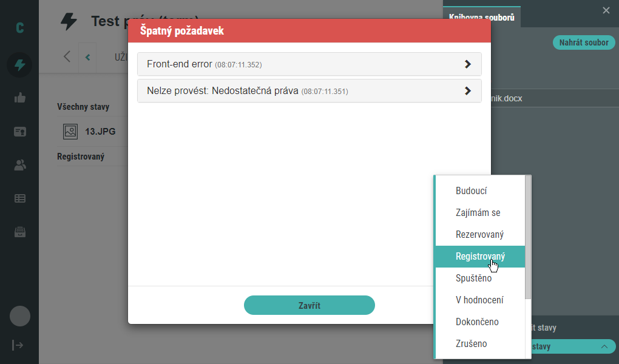Click the Všechny stavy heading

pyautogui.click(x=83, y=107)
